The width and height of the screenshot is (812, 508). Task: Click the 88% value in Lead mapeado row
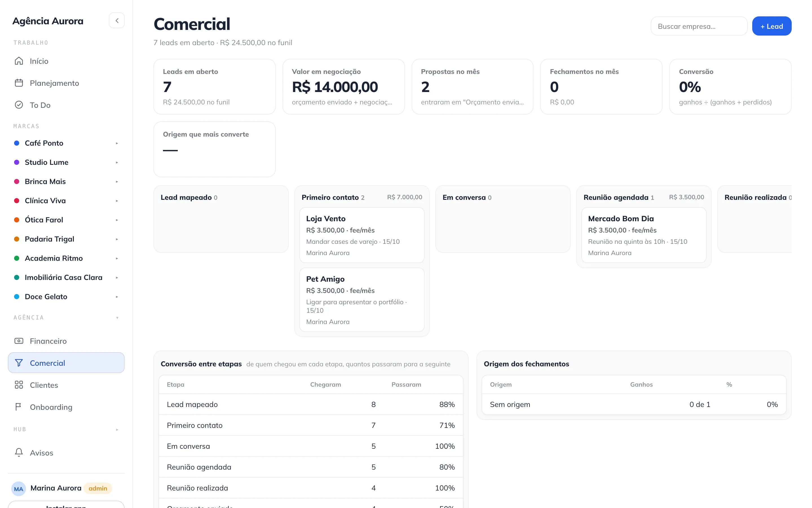(447, 404)
